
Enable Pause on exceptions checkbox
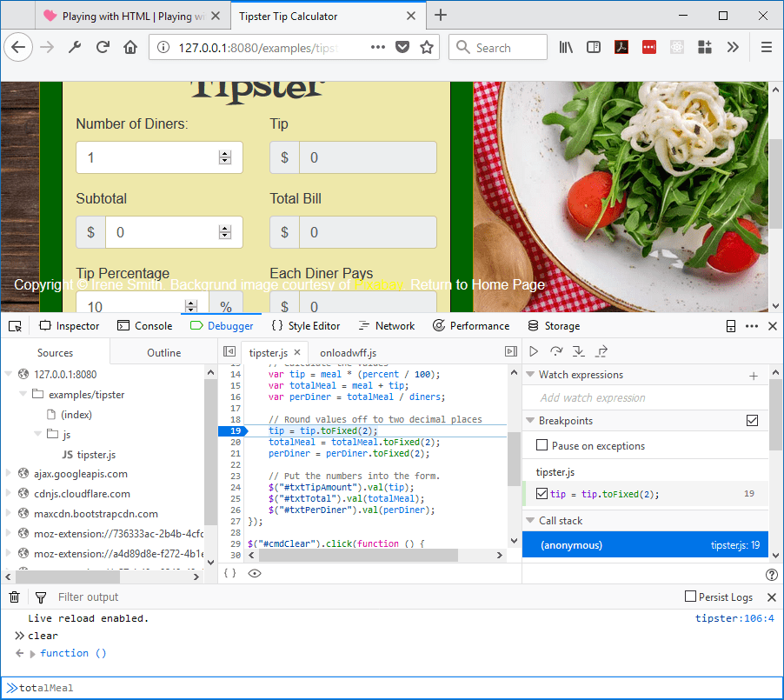coord(542,446)
